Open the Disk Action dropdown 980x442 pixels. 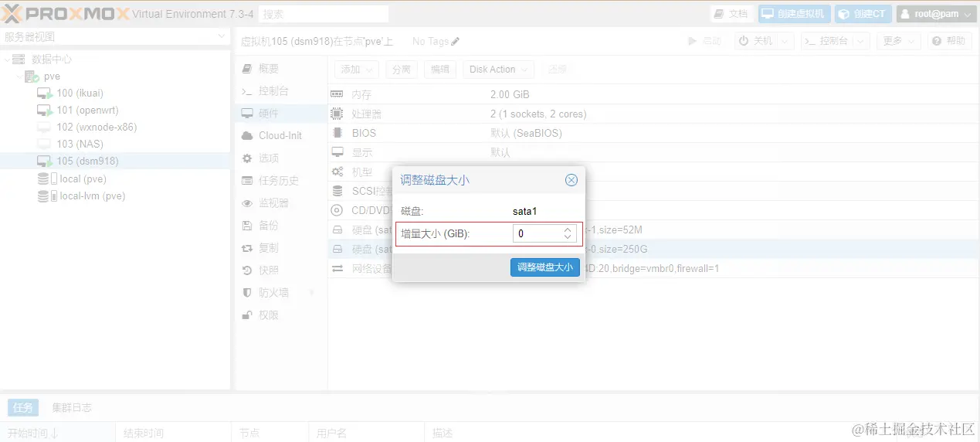pos(498,70)
